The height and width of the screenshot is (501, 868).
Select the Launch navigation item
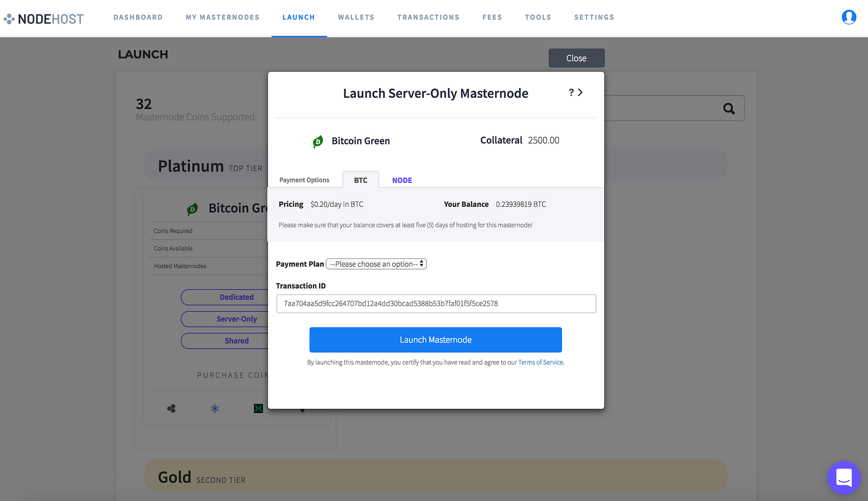299,17
